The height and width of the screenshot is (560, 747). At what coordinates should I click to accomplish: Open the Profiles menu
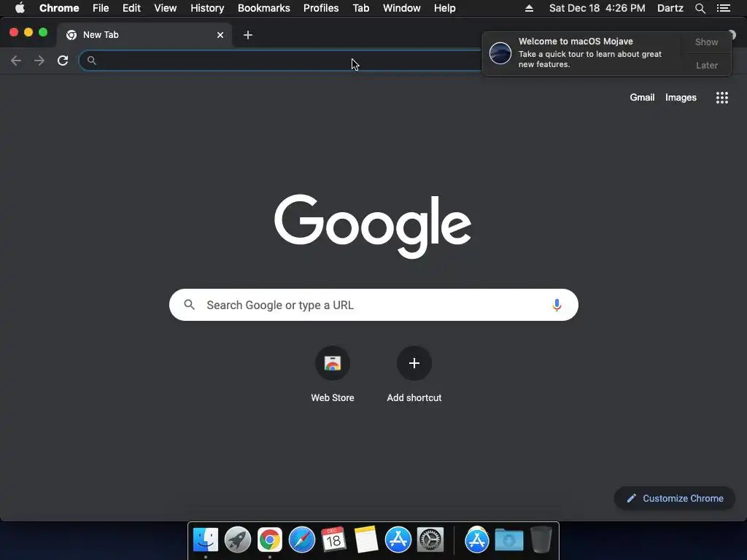tap(321, 8)
